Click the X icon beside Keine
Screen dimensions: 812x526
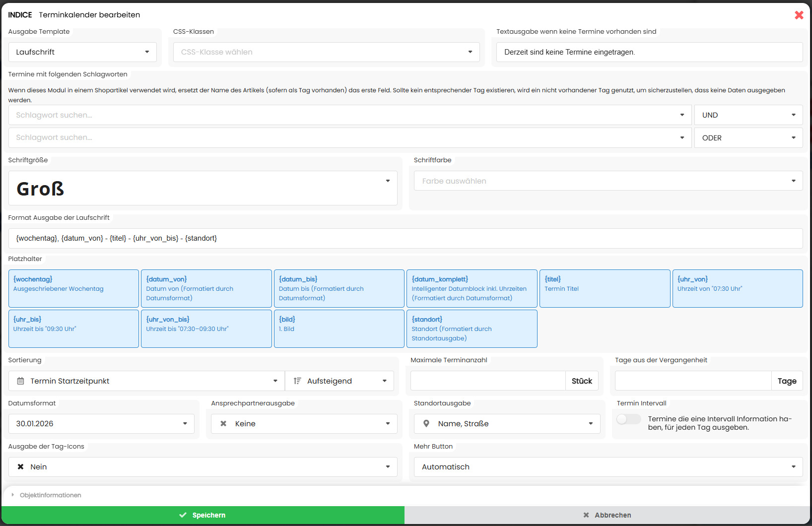(x=223, y=424)
